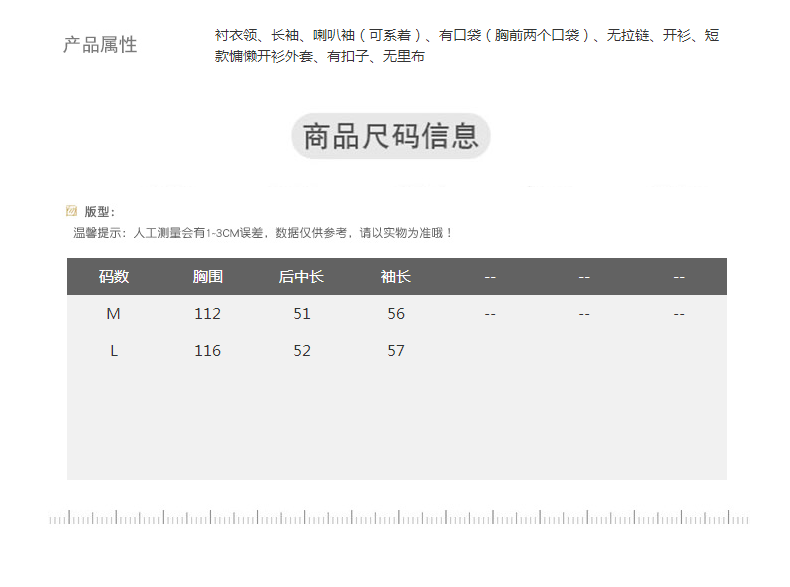The width and height of the screenshot is (790, 587).
Task: Click the 码数 column header
Action: 114,277
